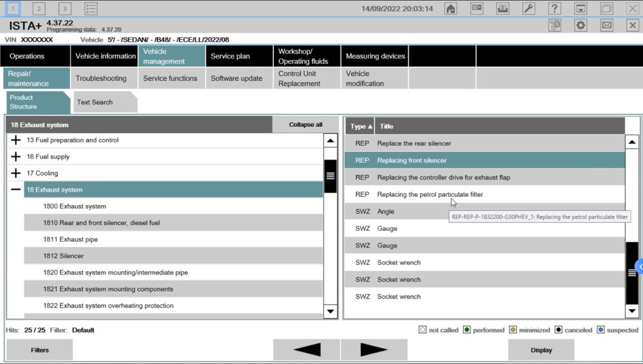The image size is (643, 364).
Task: Open session tab 1 icon
Action: (x=13, y=8)
